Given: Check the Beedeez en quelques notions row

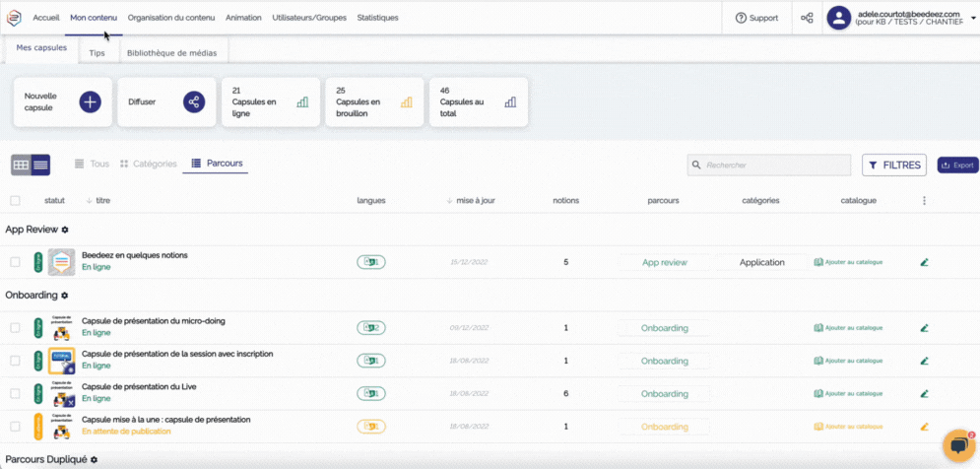Looking at the screenshot, I should pyautogui.click(x=15, y=262).
